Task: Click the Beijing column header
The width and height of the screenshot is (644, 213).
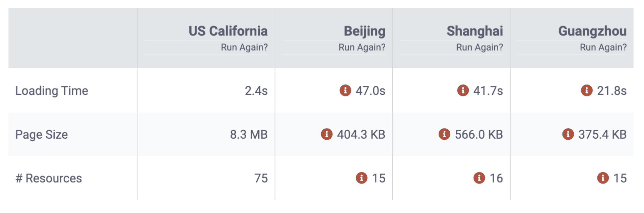Action: [x=364, y=31]
